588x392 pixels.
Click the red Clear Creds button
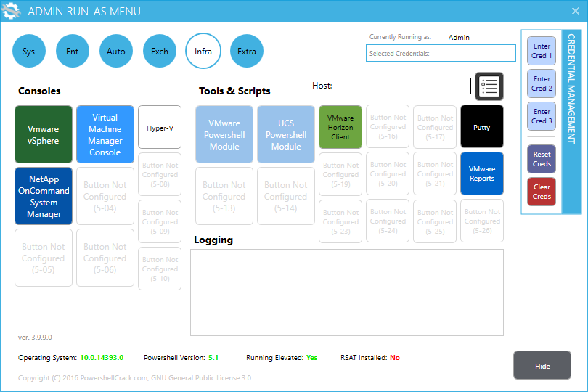(542, 192)
